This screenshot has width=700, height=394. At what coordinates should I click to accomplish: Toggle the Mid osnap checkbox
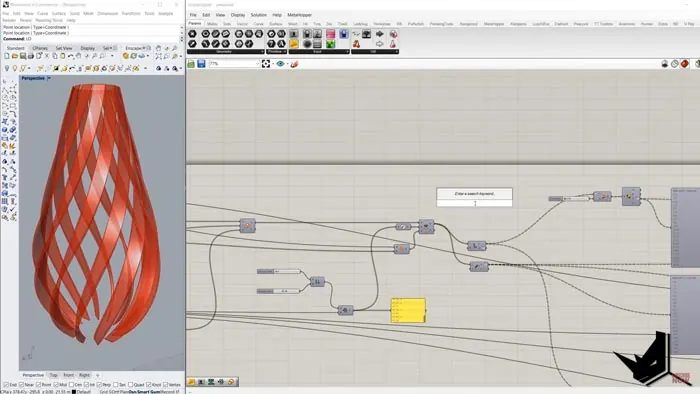tap(55, 385)
